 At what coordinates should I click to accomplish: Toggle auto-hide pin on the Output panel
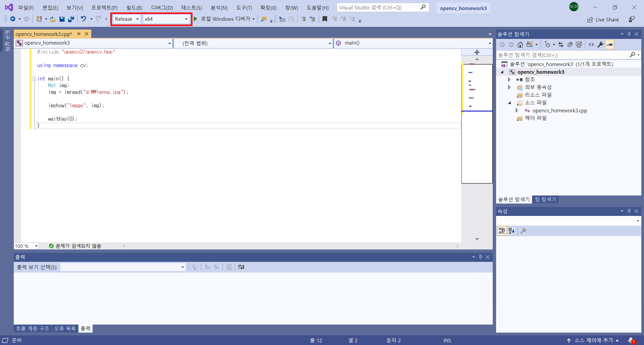click(x=480, y=257)
